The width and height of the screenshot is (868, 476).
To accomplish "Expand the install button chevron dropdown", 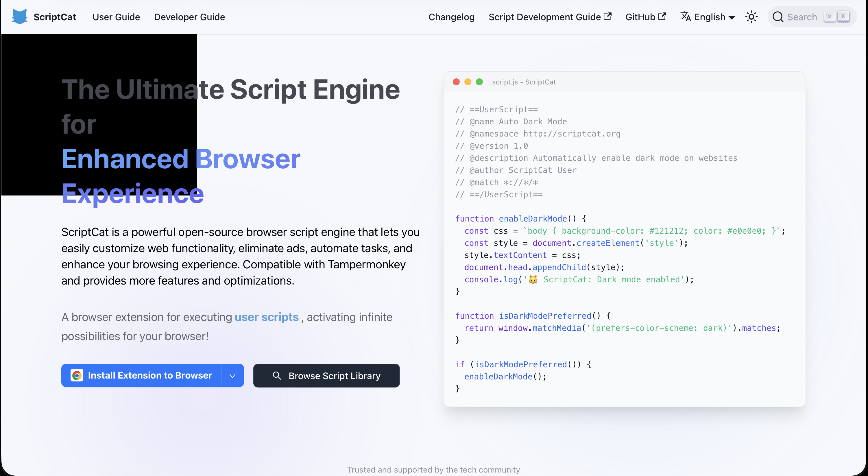I will (232, 376).
